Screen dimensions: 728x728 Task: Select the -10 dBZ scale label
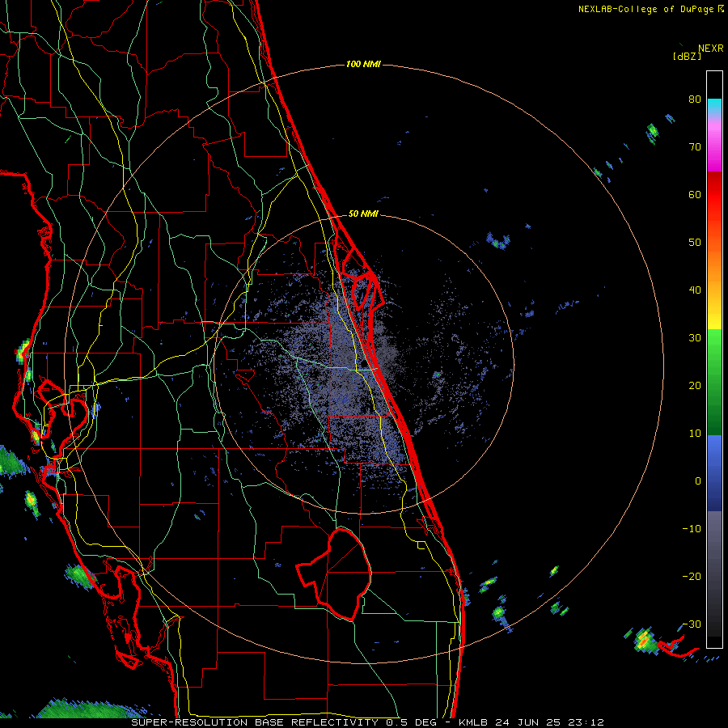click(x=692, y=529)
